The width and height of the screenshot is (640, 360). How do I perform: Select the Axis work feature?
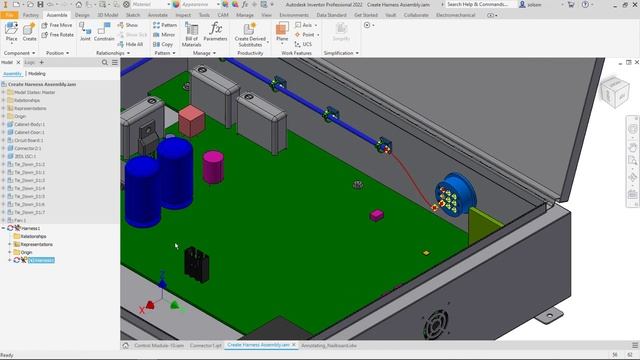[304, 25]
